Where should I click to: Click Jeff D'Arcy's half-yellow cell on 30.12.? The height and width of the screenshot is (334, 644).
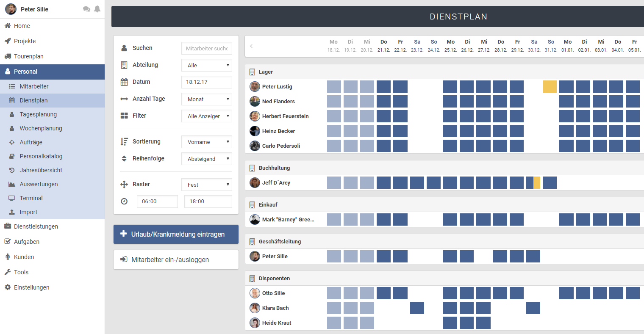point(533,182)
